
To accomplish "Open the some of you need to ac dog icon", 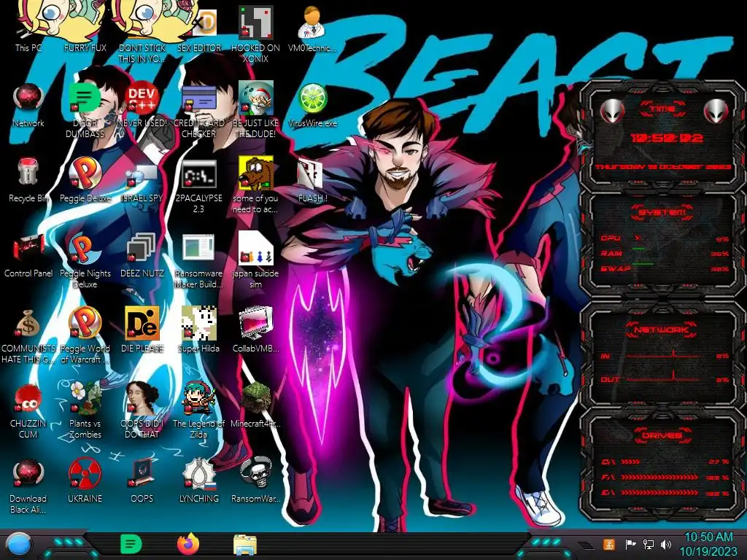I will tap(255, 186).
